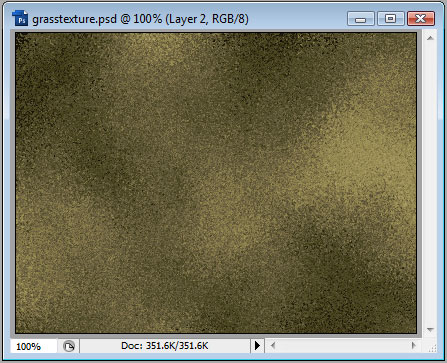Image resolution: width=447 pixels, height=363 pixels.
Task: Close the grasstexture.psd document window
Action: click(x=421, y=19)
